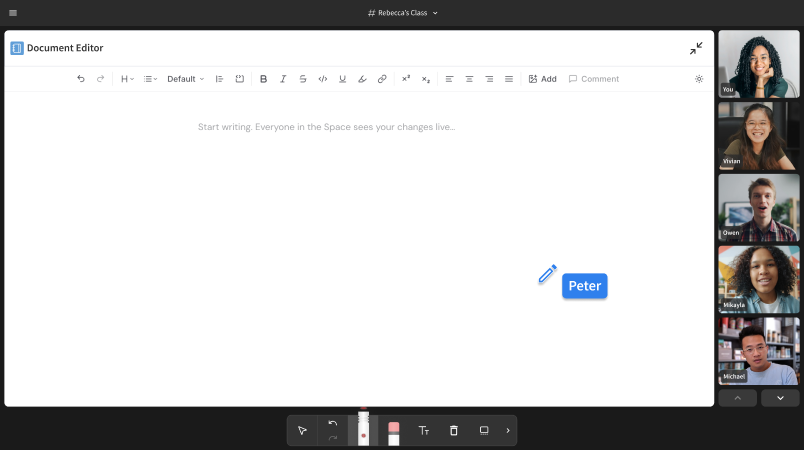The image size is (804, 450).
Task: Redo the drawing in bottom toolbar
Action: click(x=333, y=438)
